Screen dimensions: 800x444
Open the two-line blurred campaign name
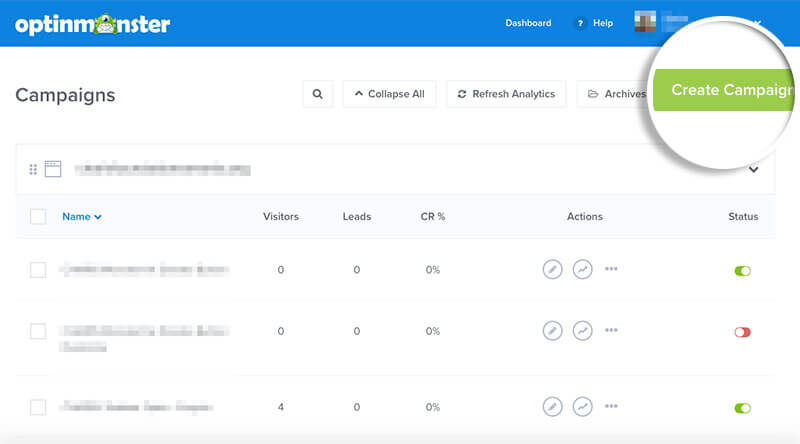pyautogui.click(x=144, y=338)
